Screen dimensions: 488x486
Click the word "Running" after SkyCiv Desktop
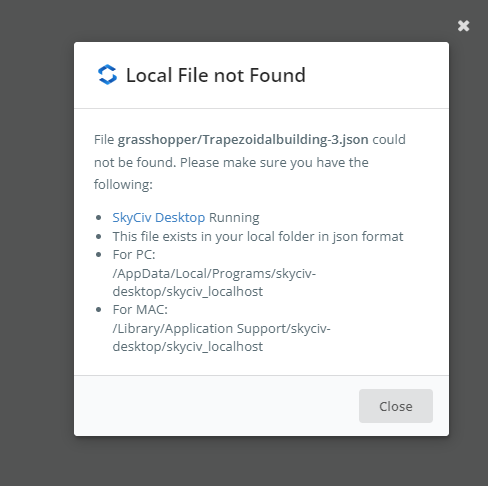coord(234,217)
